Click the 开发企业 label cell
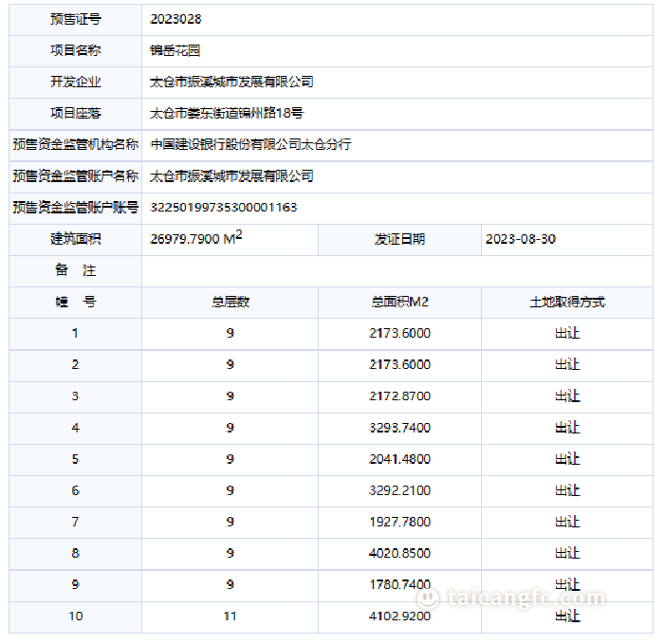 tap(76, 82)
